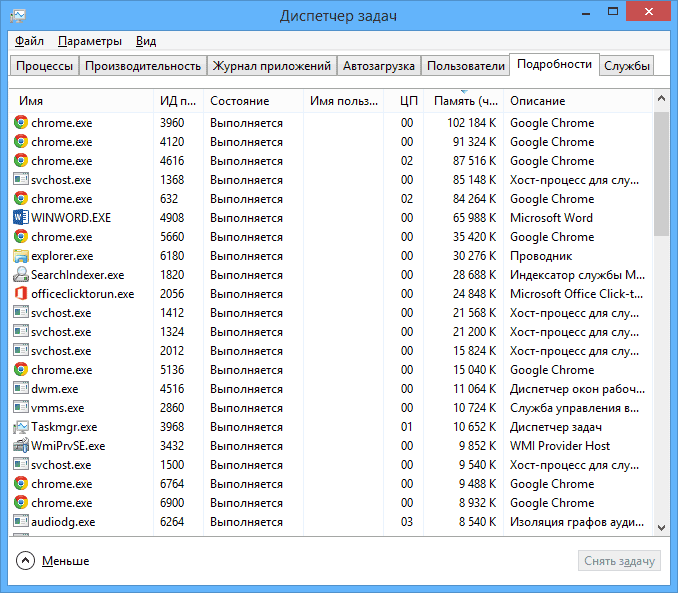
Task: Click the Снять задачу button
Action: tap(619, 561)
